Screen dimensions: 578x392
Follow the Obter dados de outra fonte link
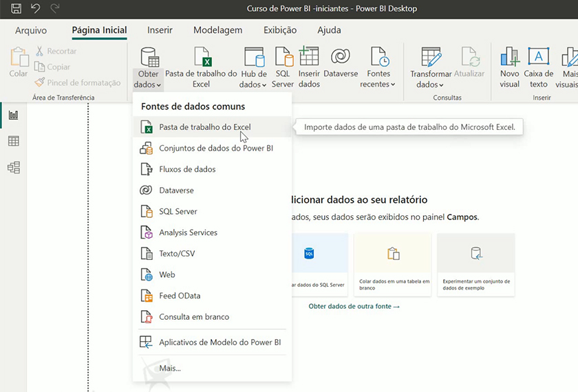[x=354, y=306]
